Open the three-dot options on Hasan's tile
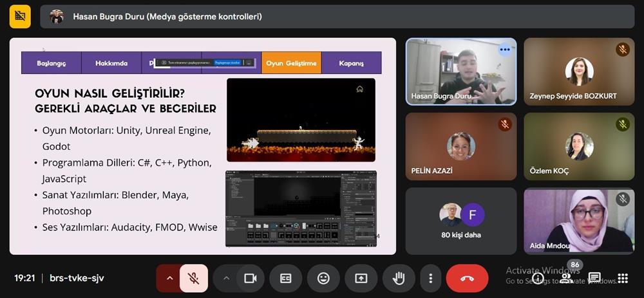644x298 pixels. coord(505,50)
